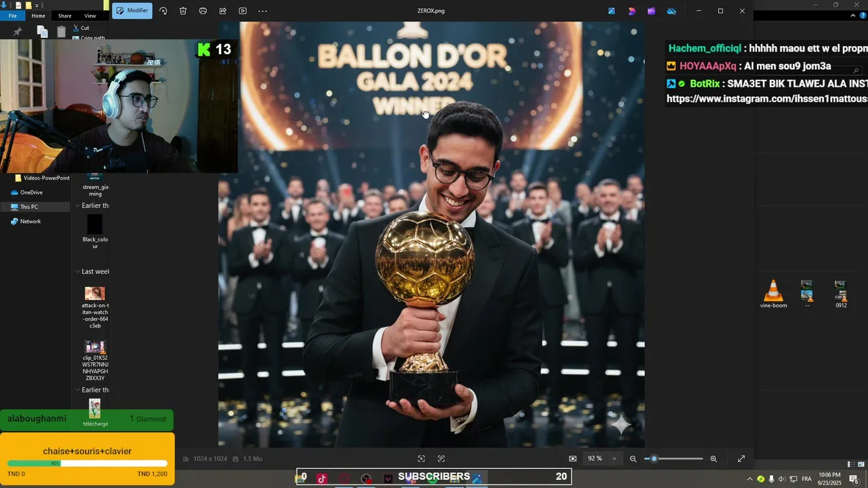Open the File tab in File Explorer
The width and height of the screenshot is (868, 488).
click(x=12, y=16)
